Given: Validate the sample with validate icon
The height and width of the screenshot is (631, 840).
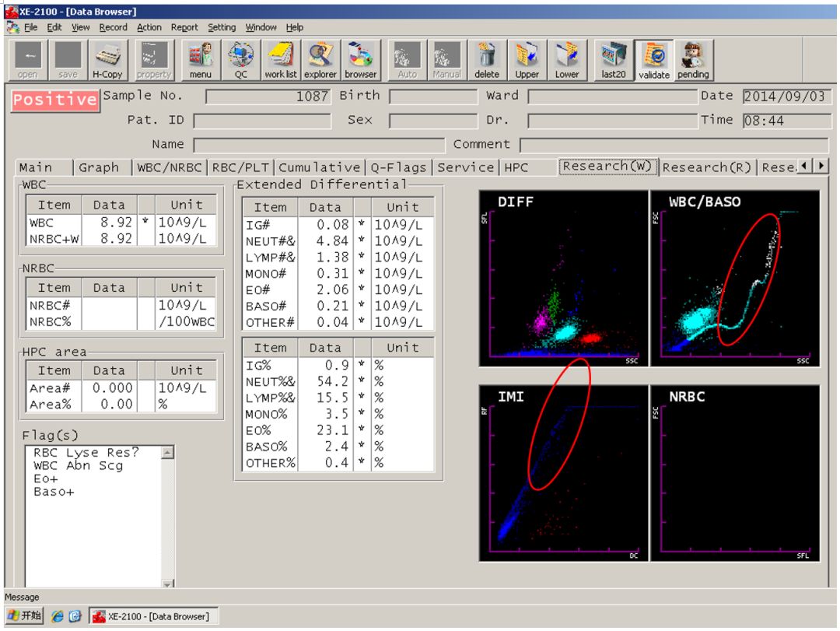Looking at the screenshot, I should click(653, 60).
